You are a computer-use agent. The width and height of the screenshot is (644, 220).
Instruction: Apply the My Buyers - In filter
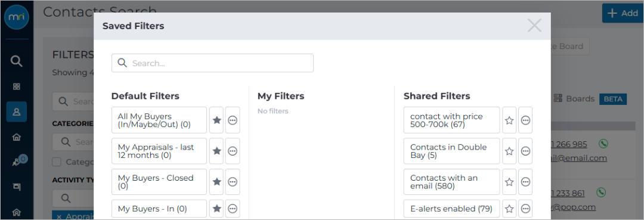pyautogui.click(x=159, y=209)
